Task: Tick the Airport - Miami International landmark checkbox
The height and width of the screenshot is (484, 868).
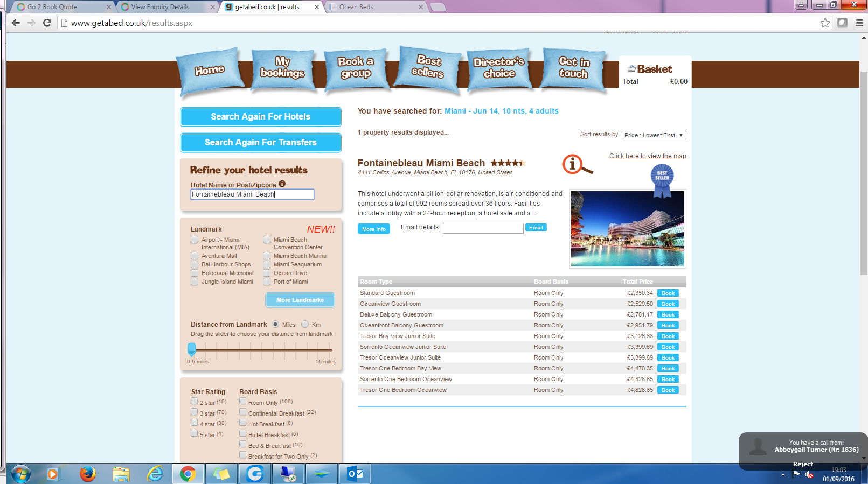Action: [195, 240]
